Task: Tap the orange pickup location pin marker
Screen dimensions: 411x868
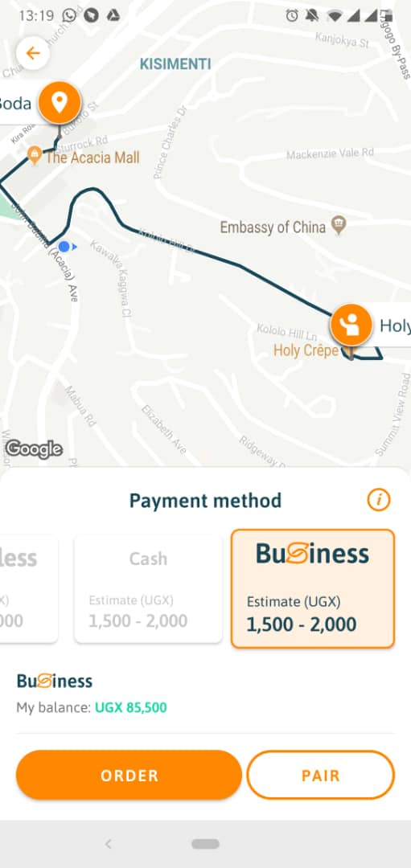Action: [x=60, y=102]
